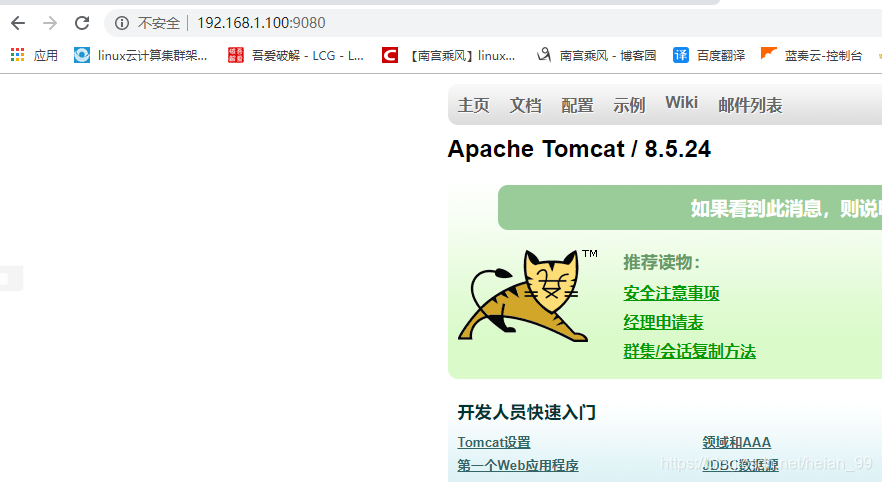Viewport: 882px width, 482px height.
Task: Select the 配置 navigation tab
Action: 577,105
